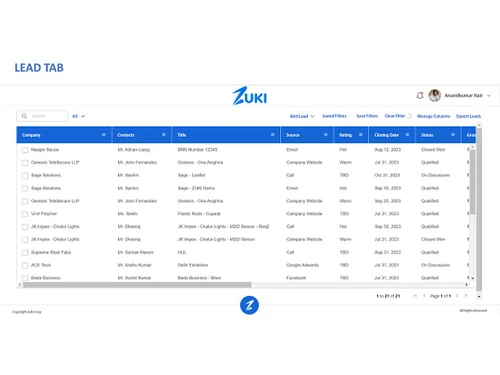Focus the Search input field
500x375 pixels.
pyautogui.click(x=42, y=116)
